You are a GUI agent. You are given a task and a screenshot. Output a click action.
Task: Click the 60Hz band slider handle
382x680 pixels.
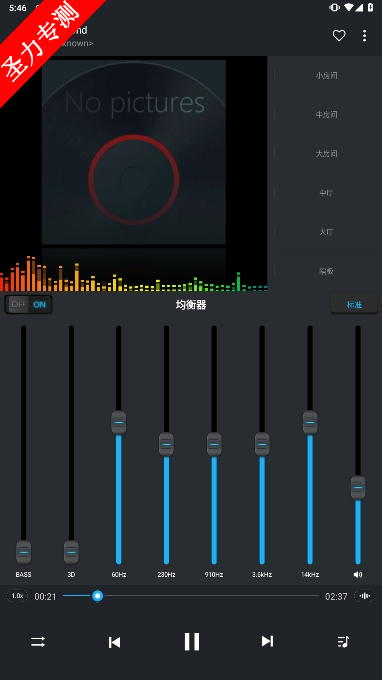(119, 422)
